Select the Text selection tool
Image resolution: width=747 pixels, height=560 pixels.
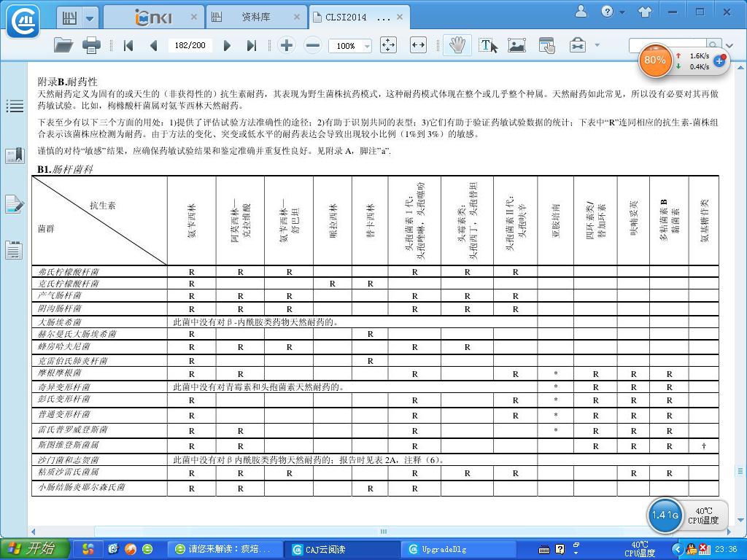point(487,45)
